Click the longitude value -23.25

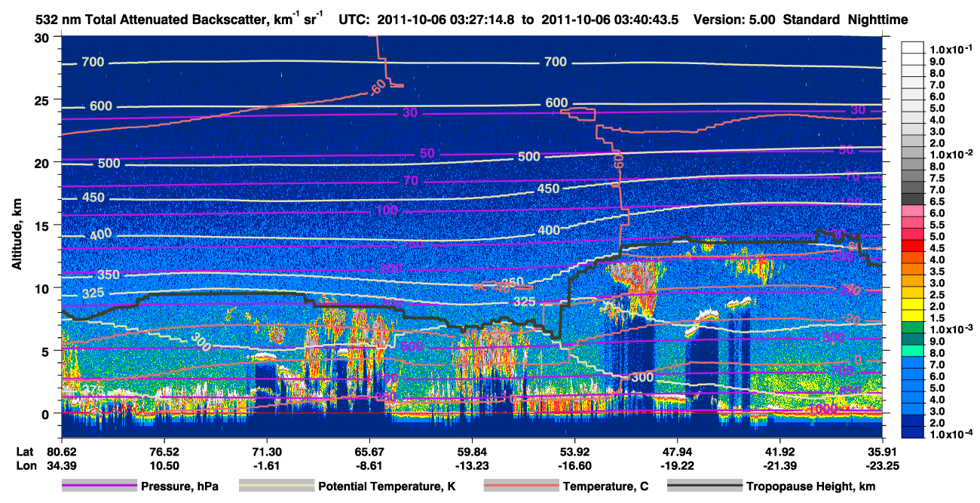click(x=882, y=465)
